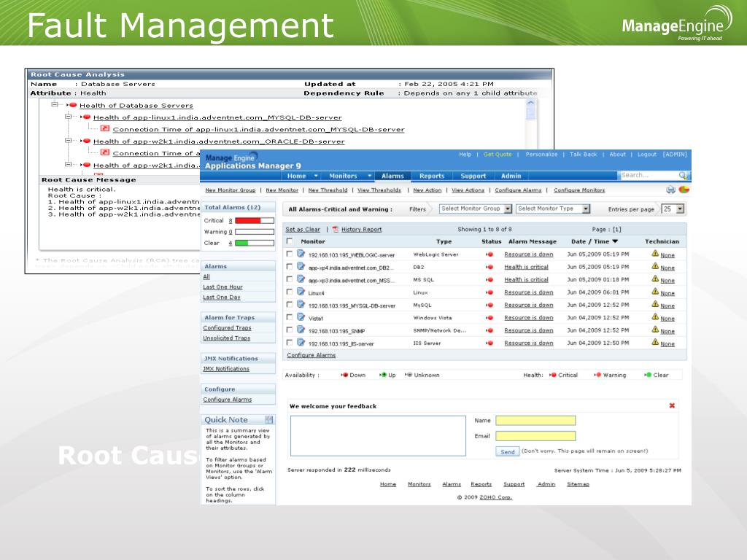Click green Clear health legend icon
747x560 pixels.
(x=648, y=376)
